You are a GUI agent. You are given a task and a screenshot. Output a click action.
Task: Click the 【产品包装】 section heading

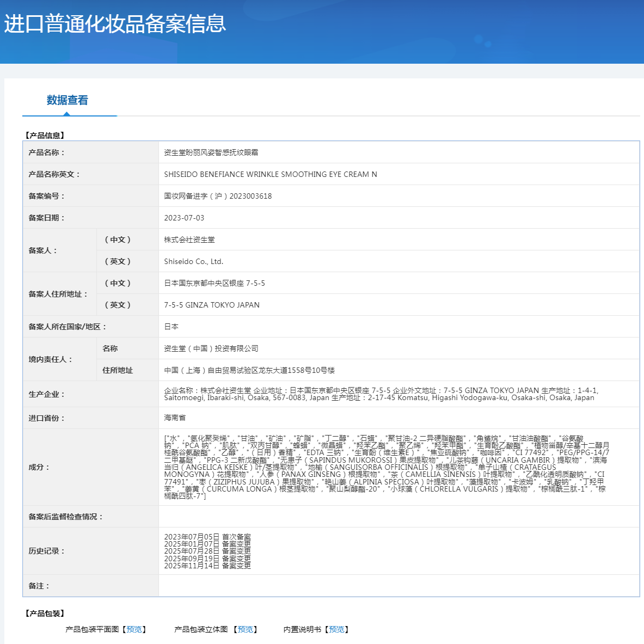pos(45,613)
